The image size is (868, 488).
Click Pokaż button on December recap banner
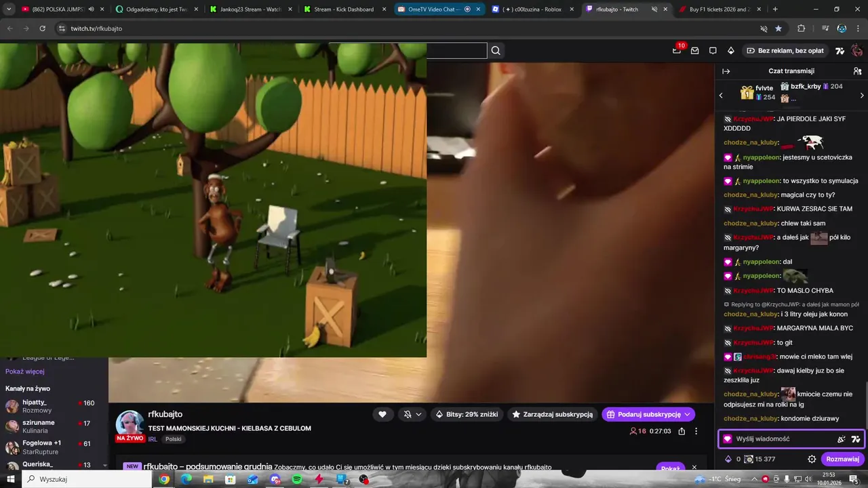(x=670, y=468)
